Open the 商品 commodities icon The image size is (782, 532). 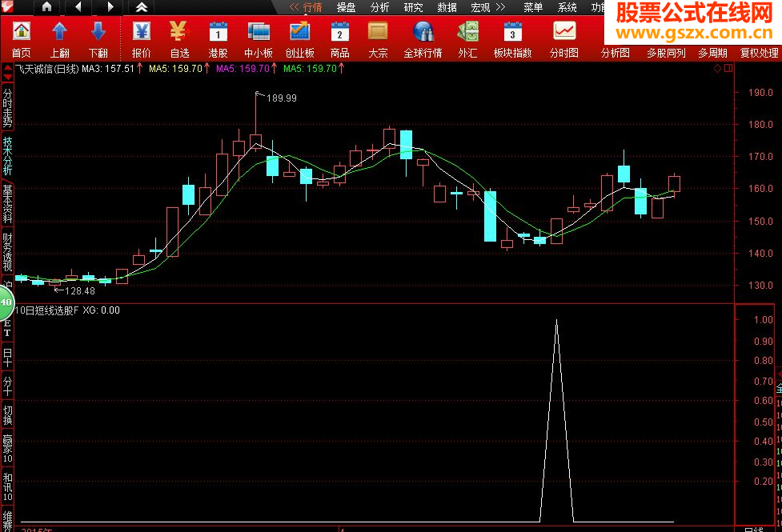pyautogui.click(x=339, y=39)
